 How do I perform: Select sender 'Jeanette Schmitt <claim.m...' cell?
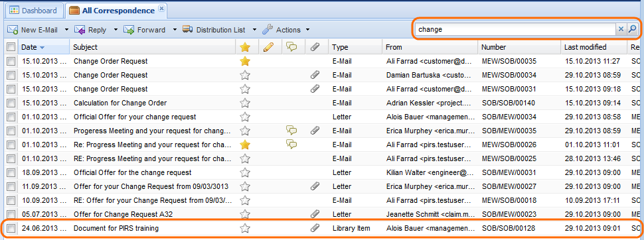[x=430, y=214]
